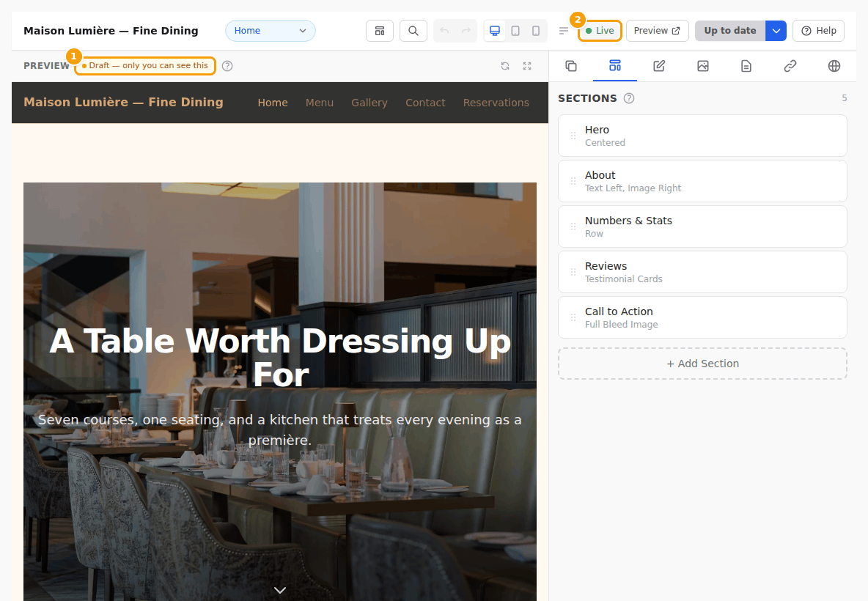Image resolution: width=868 pixels, height=601 pixels.
Task: Open the Gallery link in the preview navigation
Action: [x=369, y=103]
